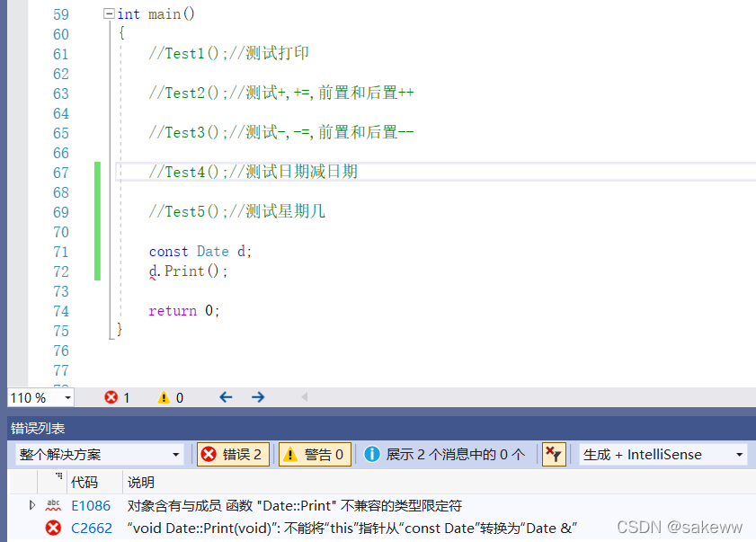Click the yellow warning indicator in editor status bar

point(165,397)
